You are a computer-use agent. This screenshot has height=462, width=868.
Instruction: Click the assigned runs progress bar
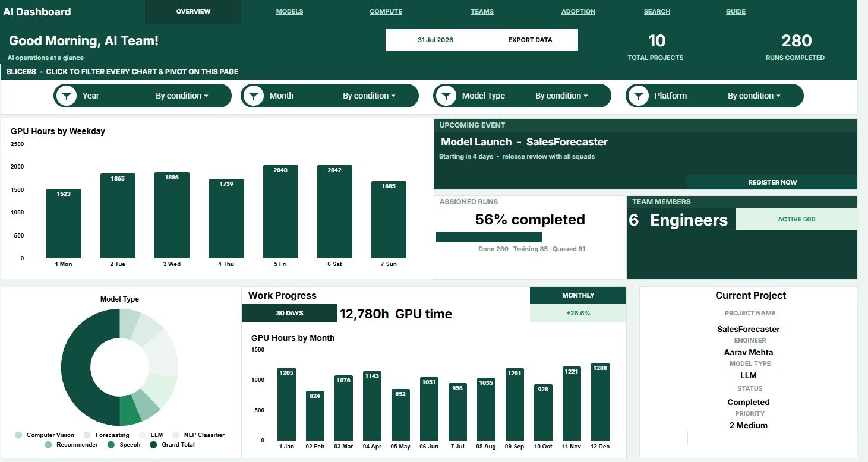tap(488, 237)
